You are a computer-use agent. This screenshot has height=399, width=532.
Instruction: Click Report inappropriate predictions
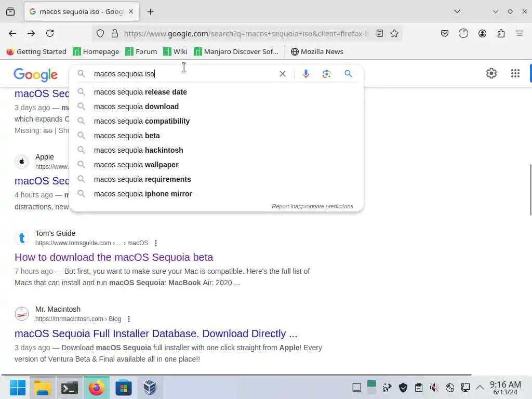coord(312,206)
